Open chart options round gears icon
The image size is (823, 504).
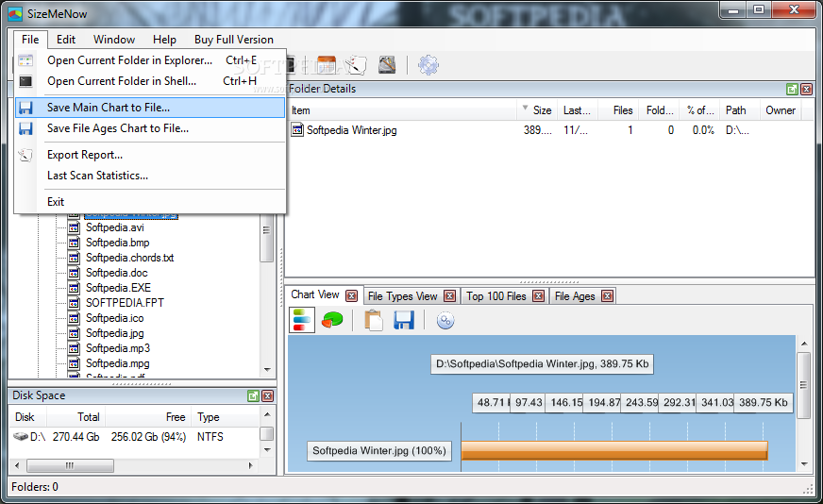tap(445, 320)
